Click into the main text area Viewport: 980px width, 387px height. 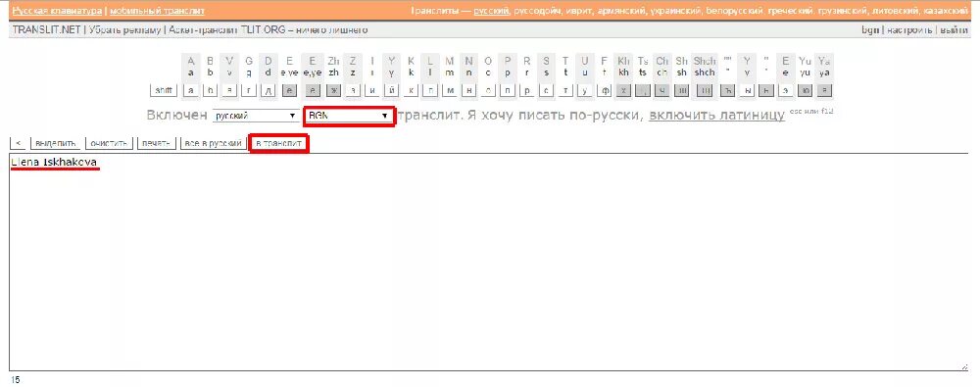(x=490, y=263)
